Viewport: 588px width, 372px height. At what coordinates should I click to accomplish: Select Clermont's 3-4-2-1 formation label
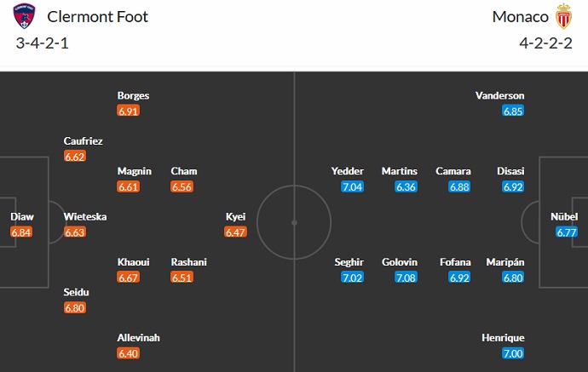(x=42, y=43)
